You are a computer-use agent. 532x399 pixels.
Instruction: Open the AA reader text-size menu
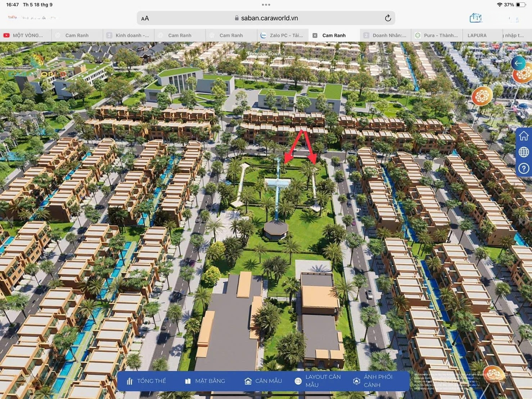tap(145, 18)
